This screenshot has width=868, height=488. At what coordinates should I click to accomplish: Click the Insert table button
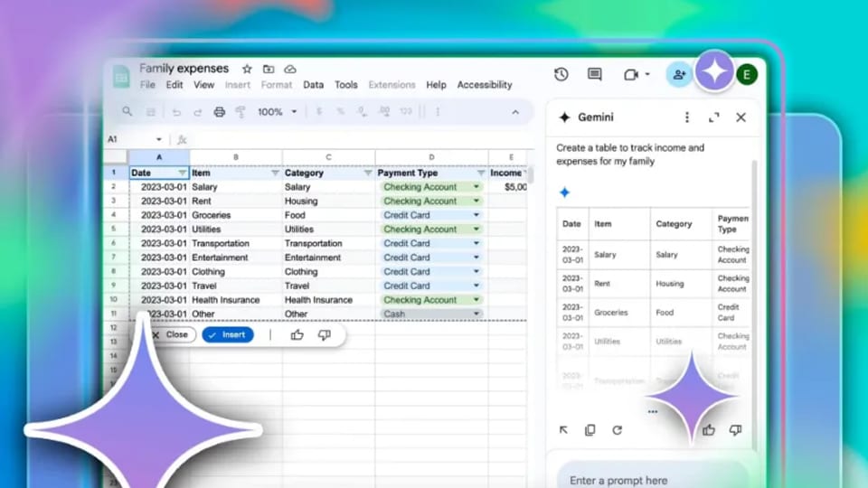[228, 334]
